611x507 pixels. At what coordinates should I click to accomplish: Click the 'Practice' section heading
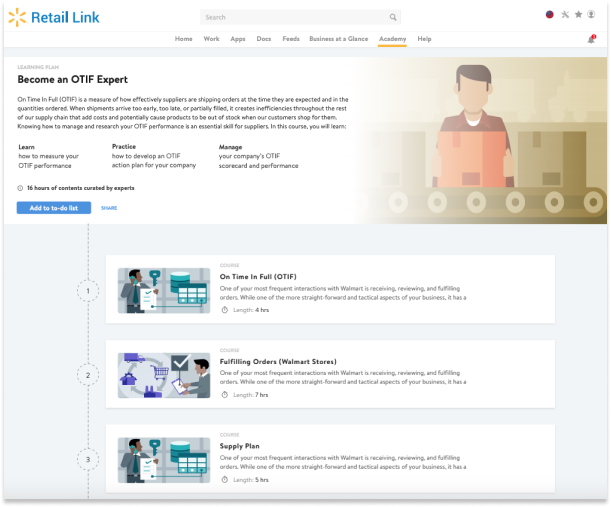click(124, 147)
